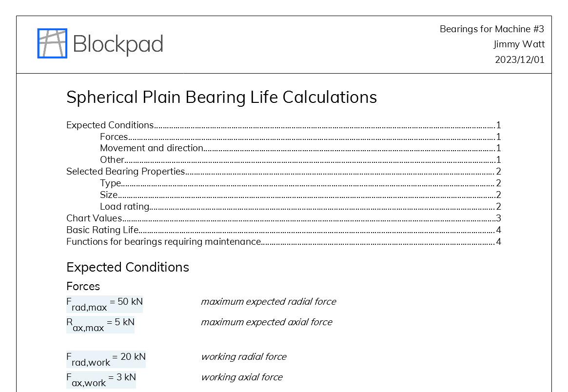Open Expected Conditions in table of contents
Viewport: 568px width, 392px height.
pyautogui.click(x=110, y=125)
